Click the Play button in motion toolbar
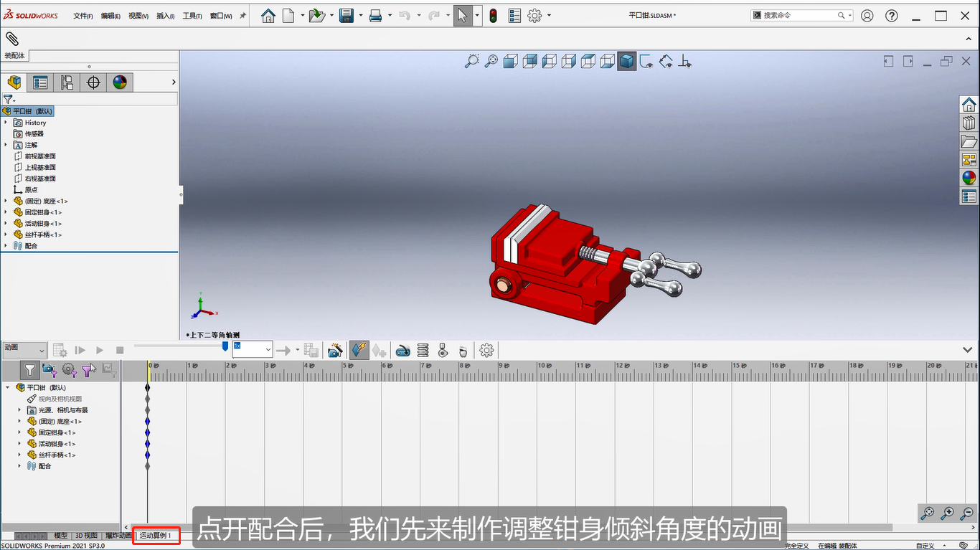Image resolution: width=980 pixels, height=550 pixels. pyautogui.click(x=100, y=350)
